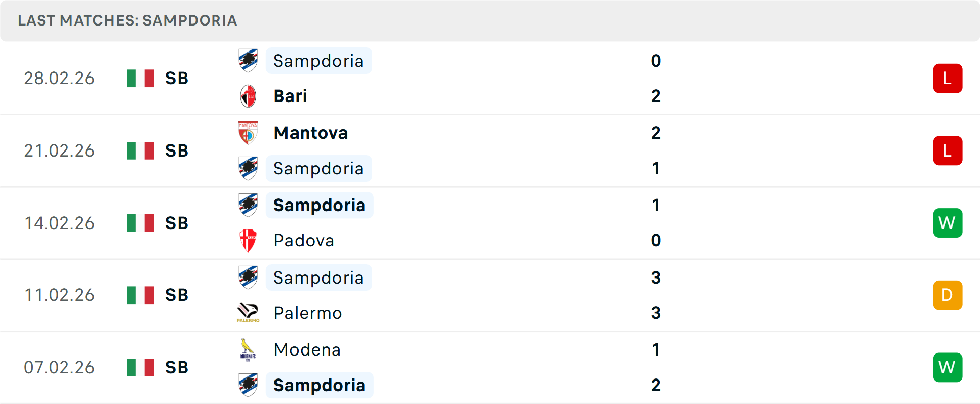The image size is (980, 404).
Task: Select the Modena FC club logo
Action: pos(248,350)
